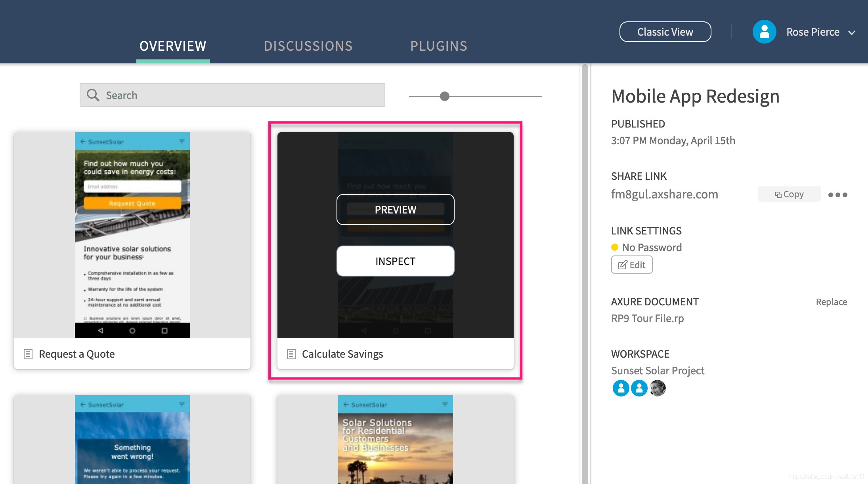
Task: Click the thumbnail size slider handle
Action: [445, 96]
